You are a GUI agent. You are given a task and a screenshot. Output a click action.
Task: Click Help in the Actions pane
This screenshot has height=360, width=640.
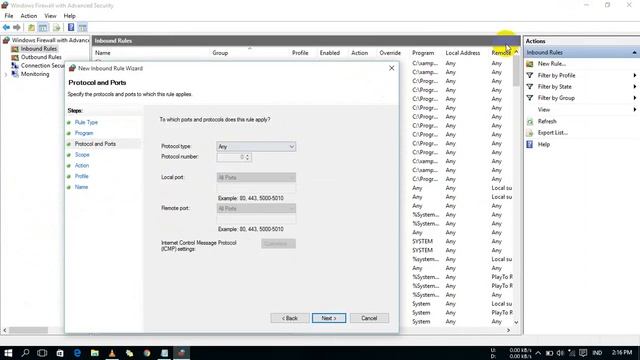click(544, 144)
